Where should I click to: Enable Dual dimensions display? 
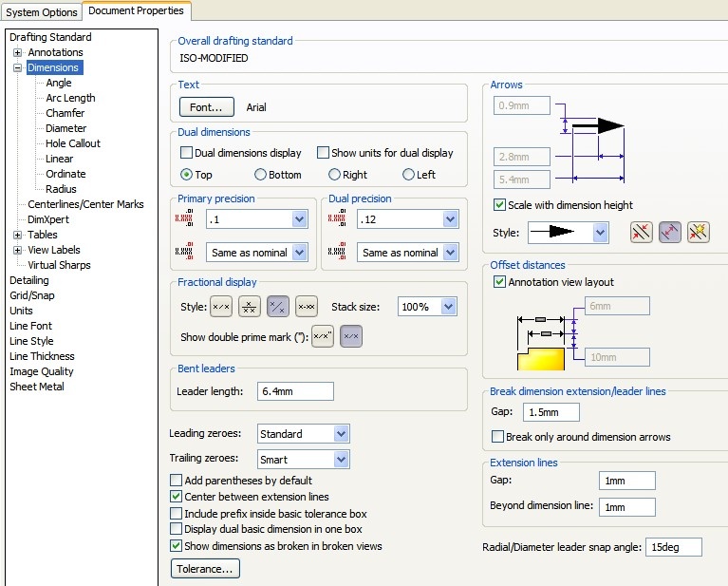point(186,152)
